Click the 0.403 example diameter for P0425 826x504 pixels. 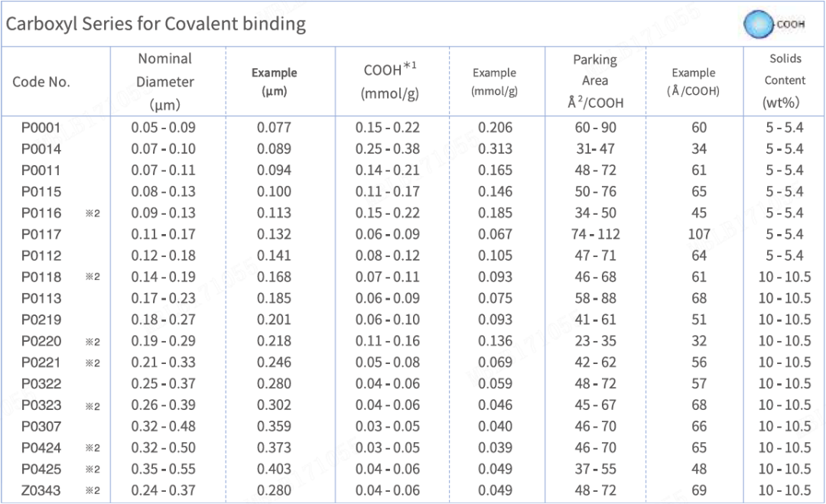274,470
